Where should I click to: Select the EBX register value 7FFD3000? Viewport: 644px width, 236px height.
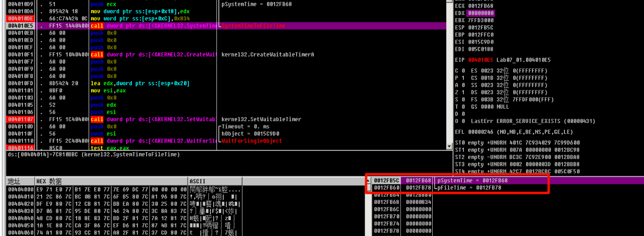point(481,20)
